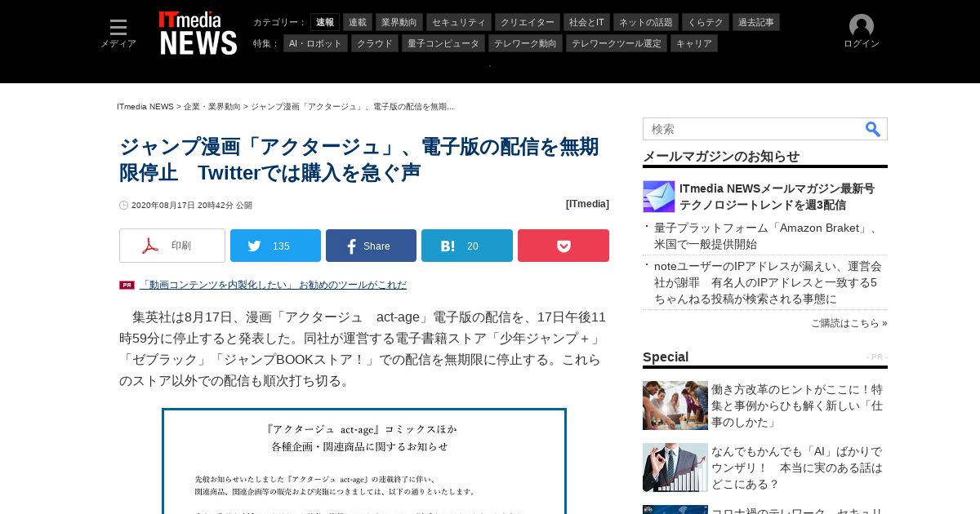Click the [ITmedia] author label
This screenshot has width=980, height=514.
(587, 204)
